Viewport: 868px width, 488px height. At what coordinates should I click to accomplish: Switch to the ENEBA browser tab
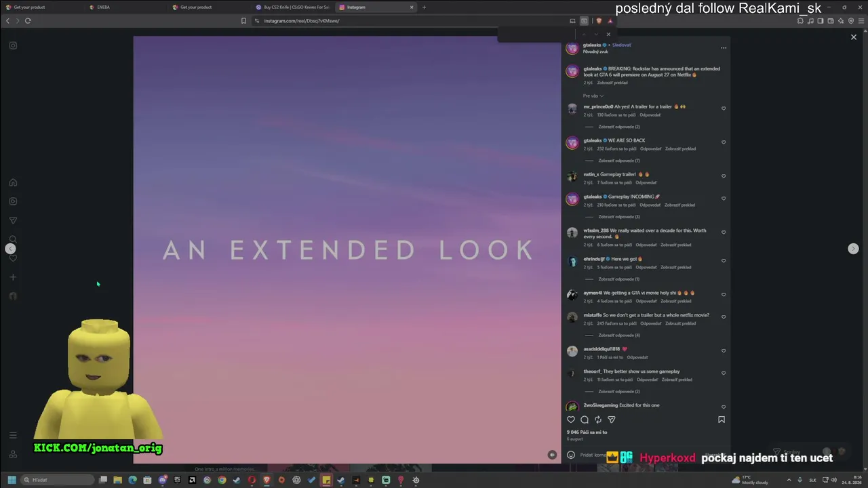[x=127, y=7]
